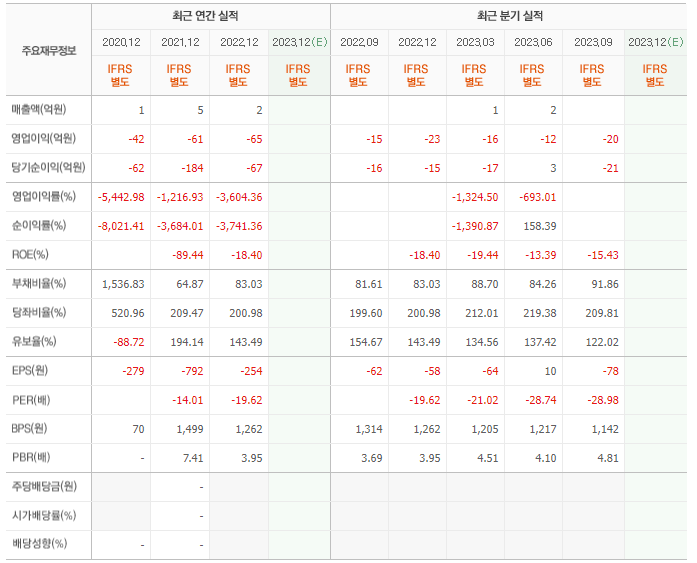Select the quarterly 2023.03 column header
This screenshot has height=563, width=697.
(x=475, y=42)
